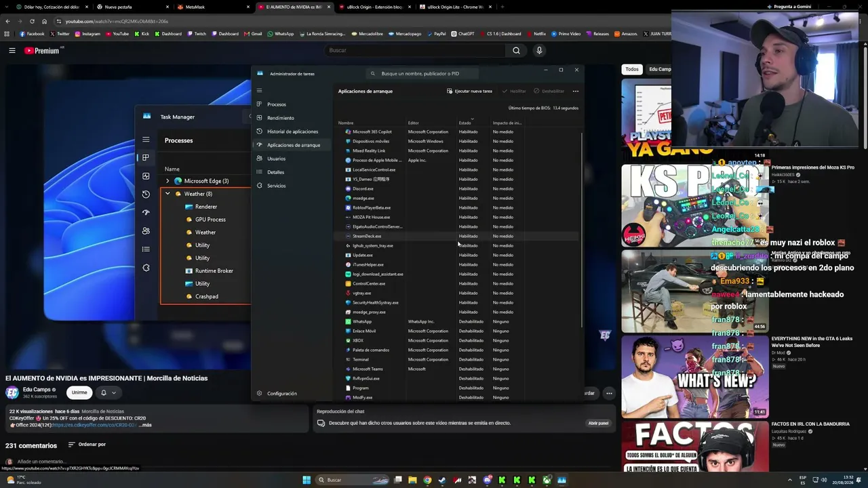
Task: Open the ChatGPT bookmark
Action: pyautogui.click(x=462, y=34)
